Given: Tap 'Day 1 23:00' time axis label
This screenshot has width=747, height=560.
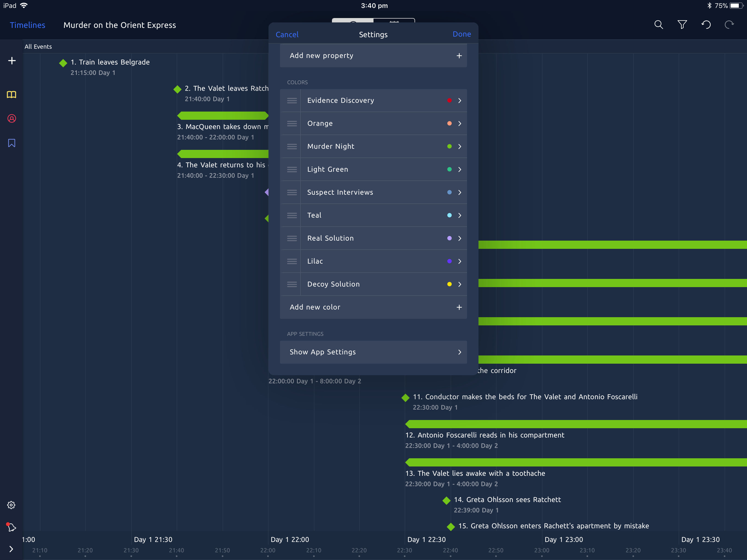Looking at the screenshot, I should pos(564,540).
